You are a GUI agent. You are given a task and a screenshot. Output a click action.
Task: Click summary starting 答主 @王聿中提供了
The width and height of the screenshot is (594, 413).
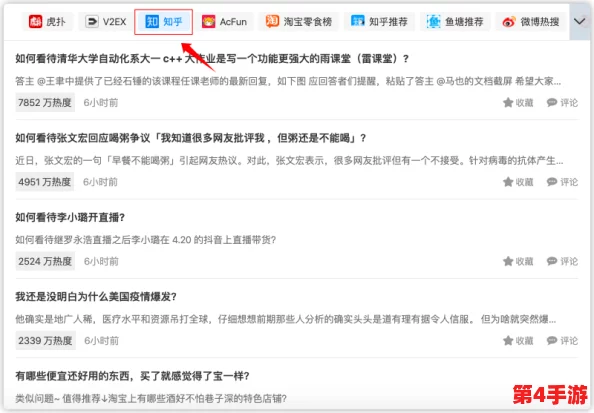point(288,81)
